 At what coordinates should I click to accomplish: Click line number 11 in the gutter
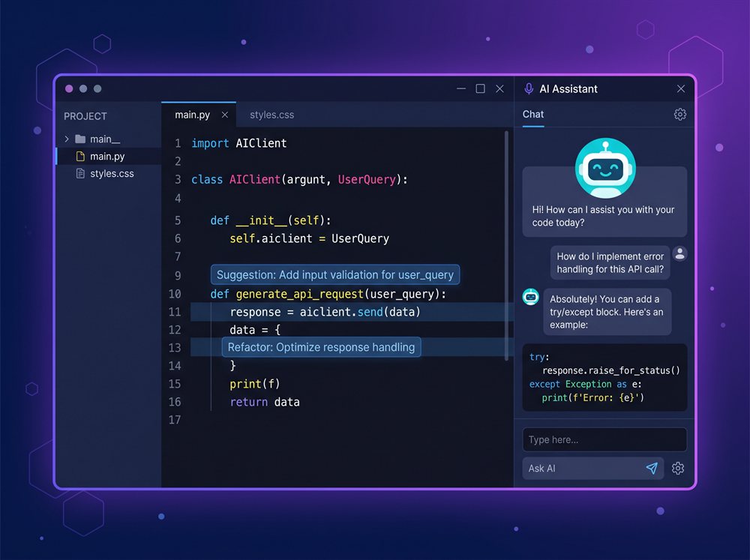[175, 313]
